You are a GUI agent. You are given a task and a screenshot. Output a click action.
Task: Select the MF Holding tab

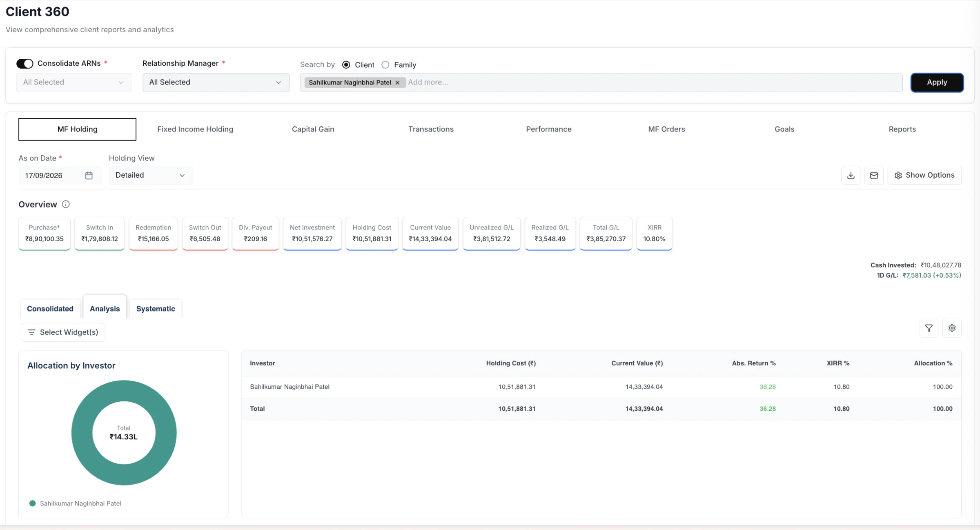[77, 129]
